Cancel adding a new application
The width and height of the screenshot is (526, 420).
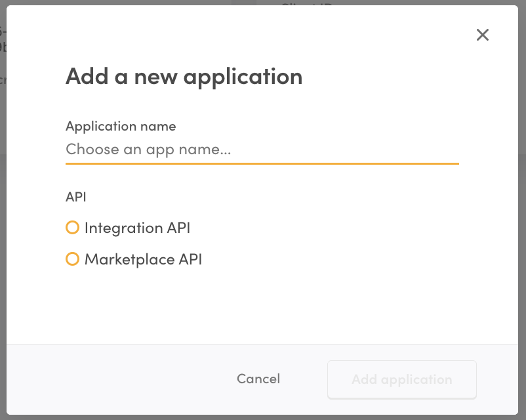(258, 379)
